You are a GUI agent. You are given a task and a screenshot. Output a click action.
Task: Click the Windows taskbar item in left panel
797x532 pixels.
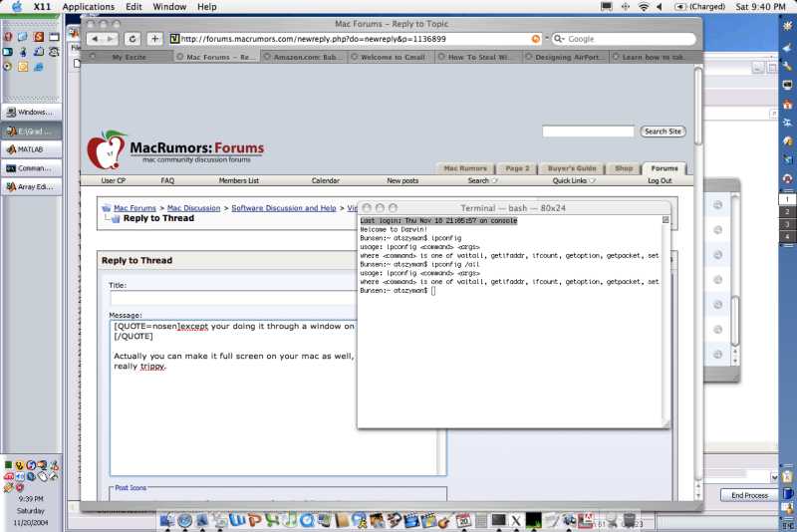[x=32, y=112]
